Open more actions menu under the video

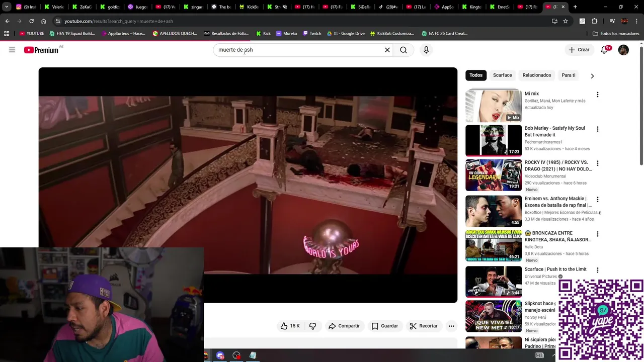[451, 326]
